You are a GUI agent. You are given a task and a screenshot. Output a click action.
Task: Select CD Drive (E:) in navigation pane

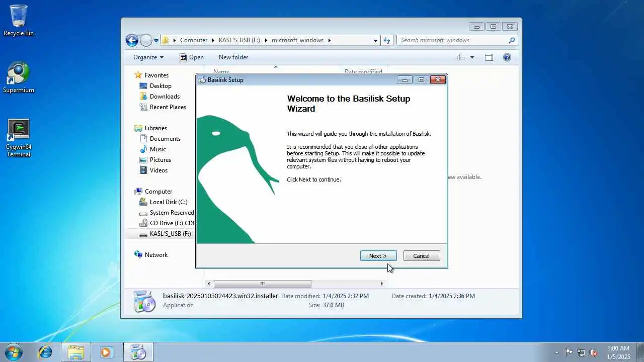[x=168, y=223]
